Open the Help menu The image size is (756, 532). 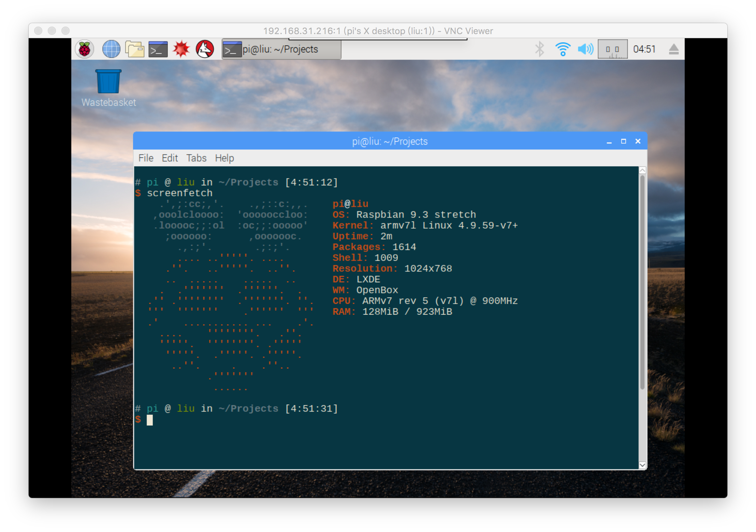click(224, 158)
